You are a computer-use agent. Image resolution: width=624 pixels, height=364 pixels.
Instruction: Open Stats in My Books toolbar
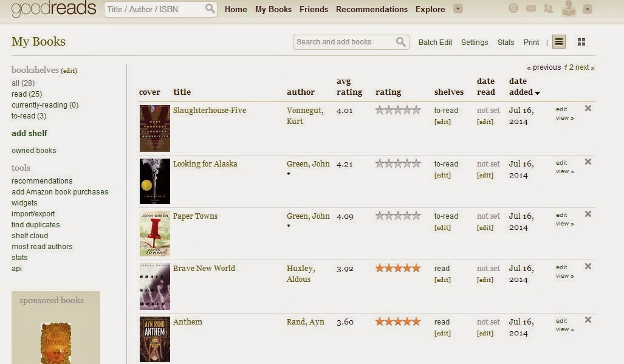pyautogui.click(x=506, y=42)
